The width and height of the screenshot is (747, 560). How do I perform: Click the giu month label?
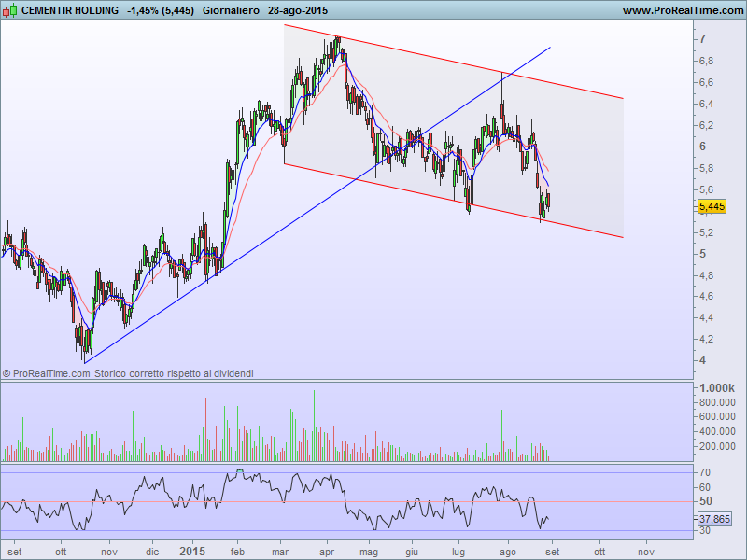click(412, 552)
